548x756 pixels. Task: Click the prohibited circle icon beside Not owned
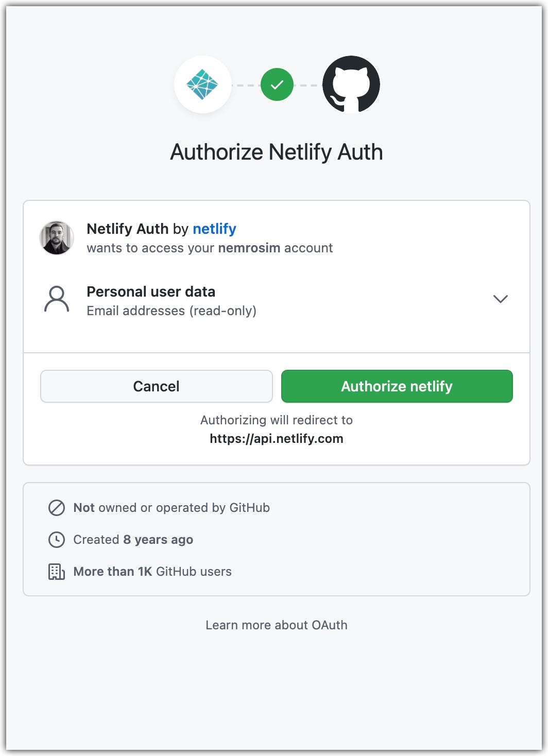57,507
